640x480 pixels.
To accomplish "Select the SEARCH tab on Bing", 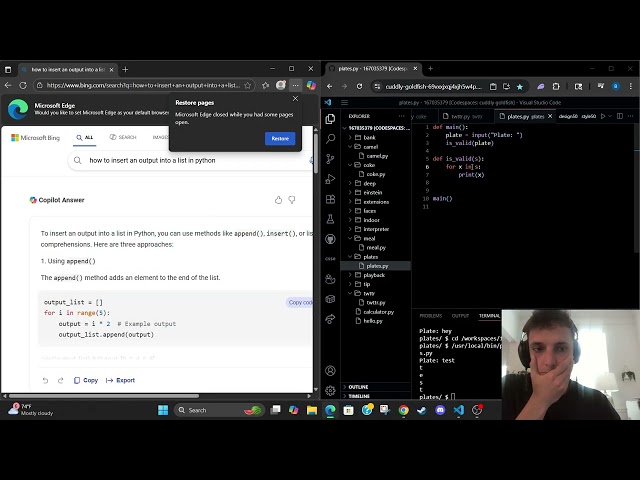I will pyautogui.click(x=123, y=138).
